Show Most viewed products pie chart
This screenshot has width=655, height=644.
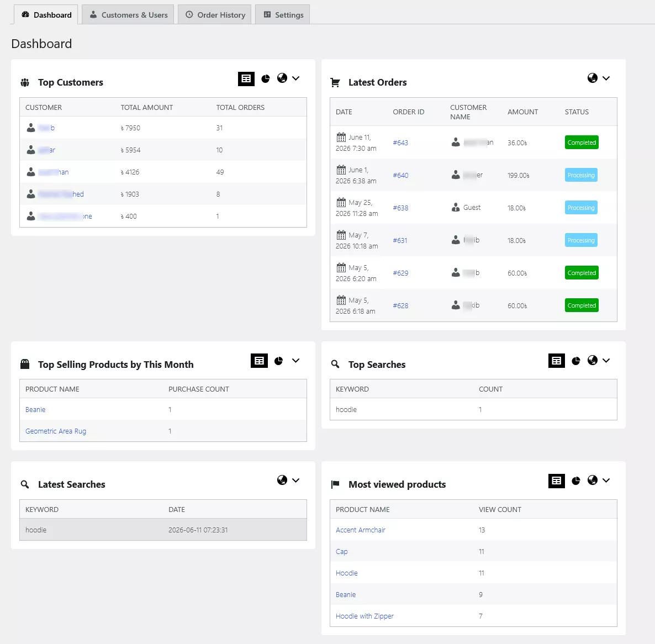click(576, 481)
